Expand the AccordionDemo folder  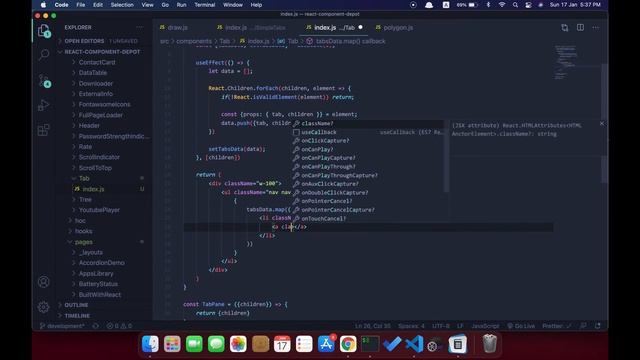pos(102,263)
